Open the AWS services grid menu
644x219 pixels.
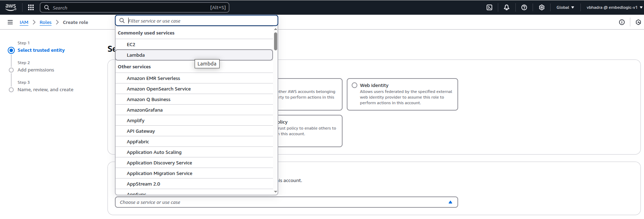(31, 7)
